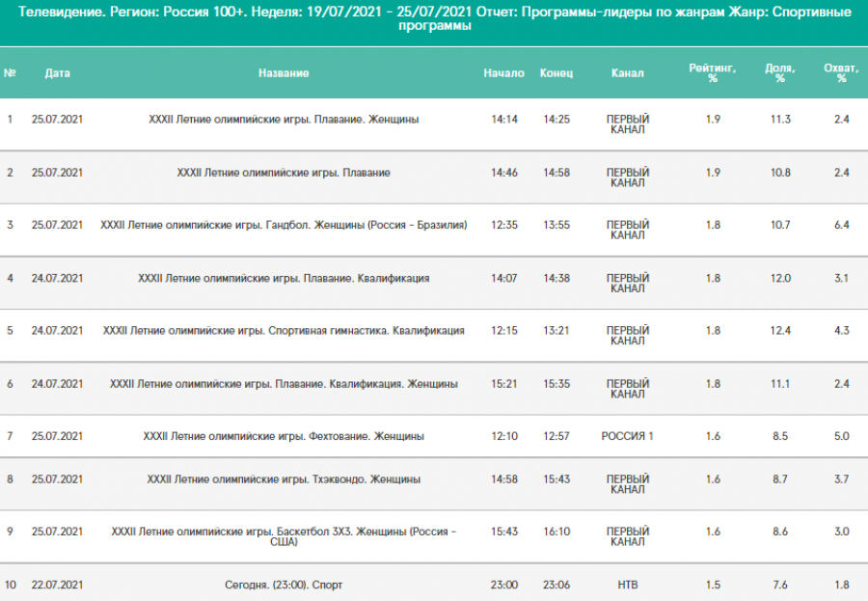Image resolution: width=868 pixels, height=601 pixels.
Task: Click 'Сегодня. (23:00). Спорт' program name
Action: pos(284,585)
